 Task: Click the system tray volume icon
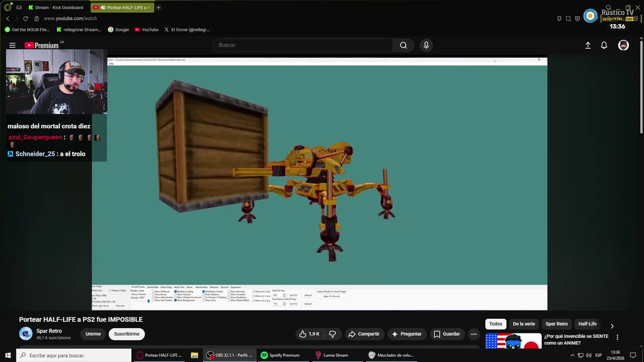pos(589,355)
